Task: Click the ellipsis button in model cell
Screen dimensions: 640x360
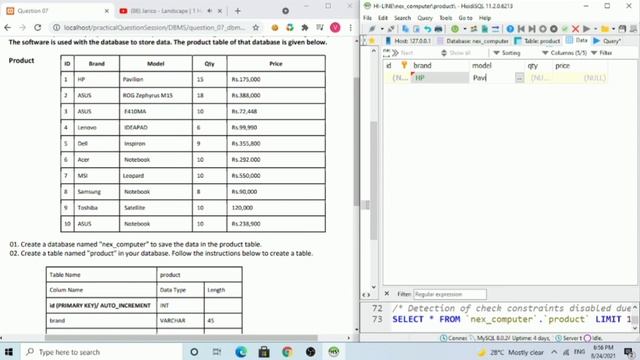Action: click(x=519, y=78)
